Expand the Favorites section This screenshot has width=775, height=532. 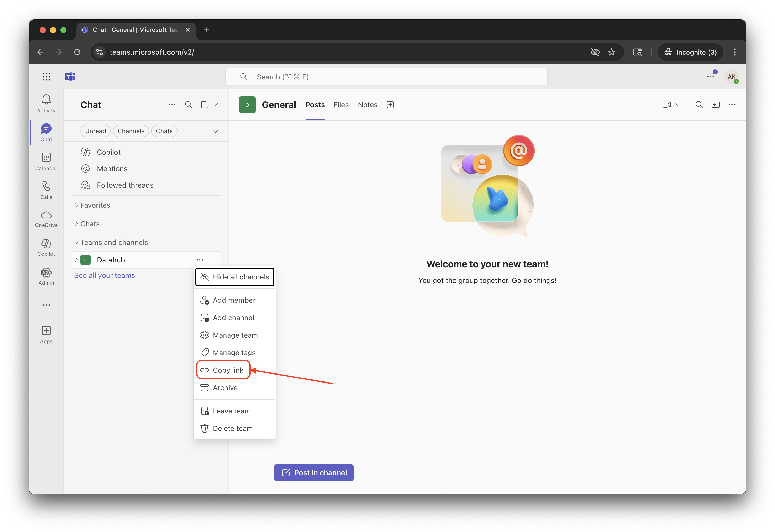95,205
